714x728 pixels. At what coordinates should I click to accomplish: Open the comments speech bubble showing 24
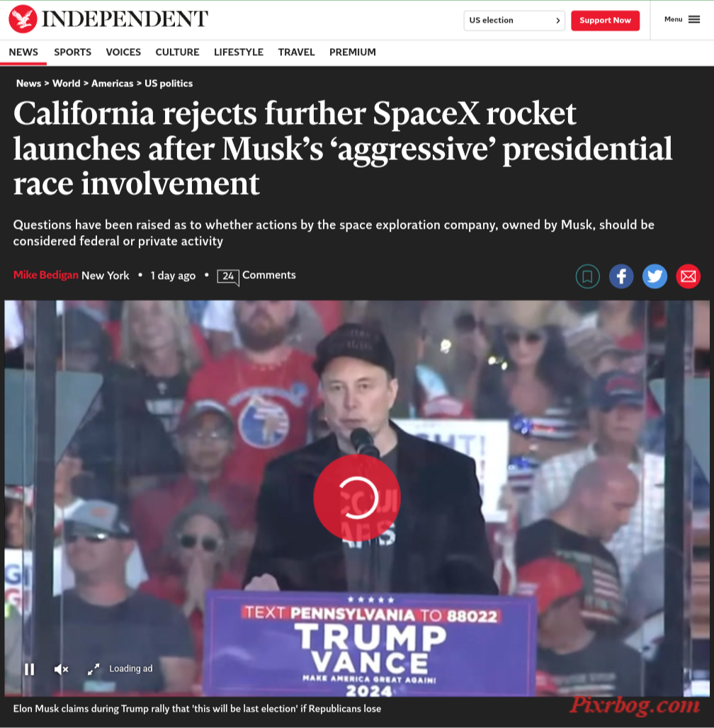[227, 277]
